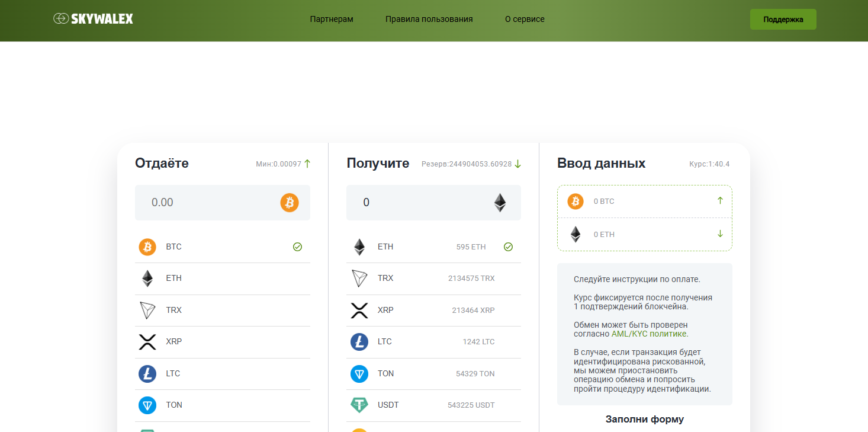
Task: Pick the TRX icon in the receive list
Action: [359, 279]
